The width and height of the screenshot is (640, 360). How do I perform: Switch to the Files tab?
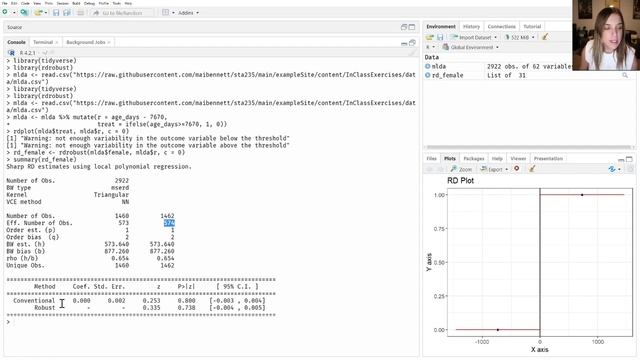pyautogui.click(x=431, y=158)
